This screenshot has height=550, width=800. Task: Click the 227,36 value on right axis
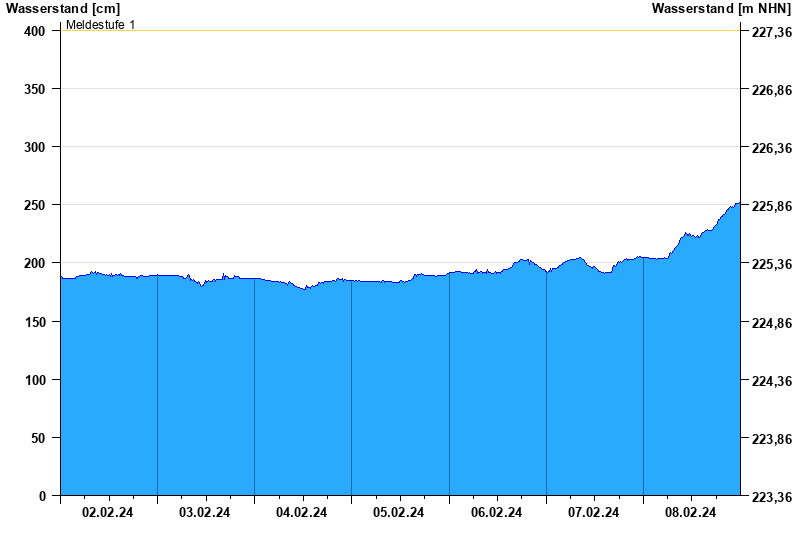[771, 33]
